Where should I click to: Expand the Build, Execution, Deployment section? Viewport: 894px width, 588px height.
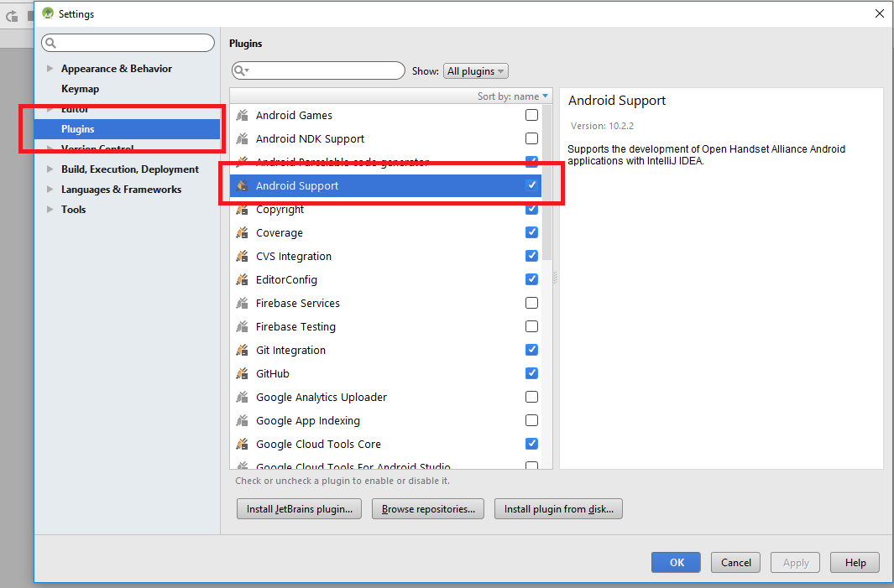(50, 169)
